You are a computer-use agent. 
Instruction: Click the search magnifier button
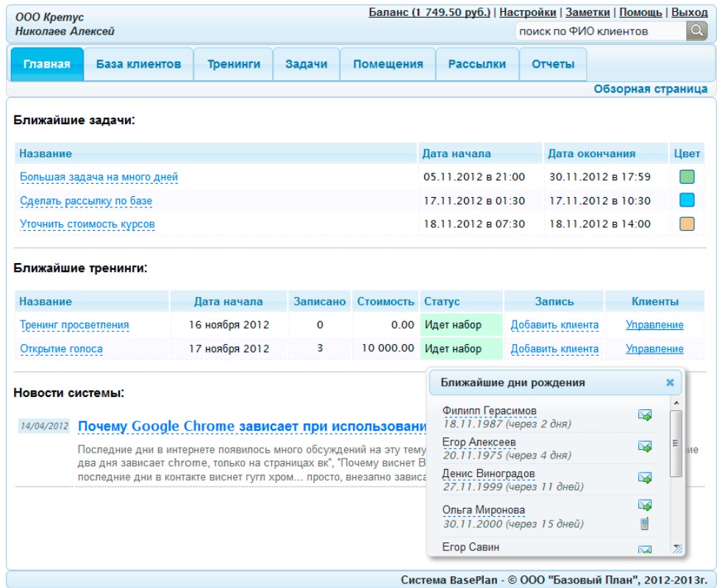tap(697, 31)
